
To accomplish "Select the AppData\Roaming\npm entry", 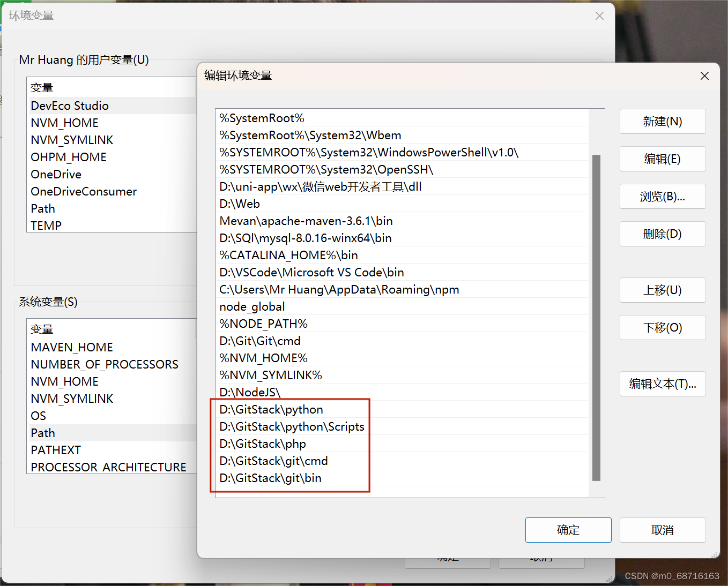I will 402,290.
